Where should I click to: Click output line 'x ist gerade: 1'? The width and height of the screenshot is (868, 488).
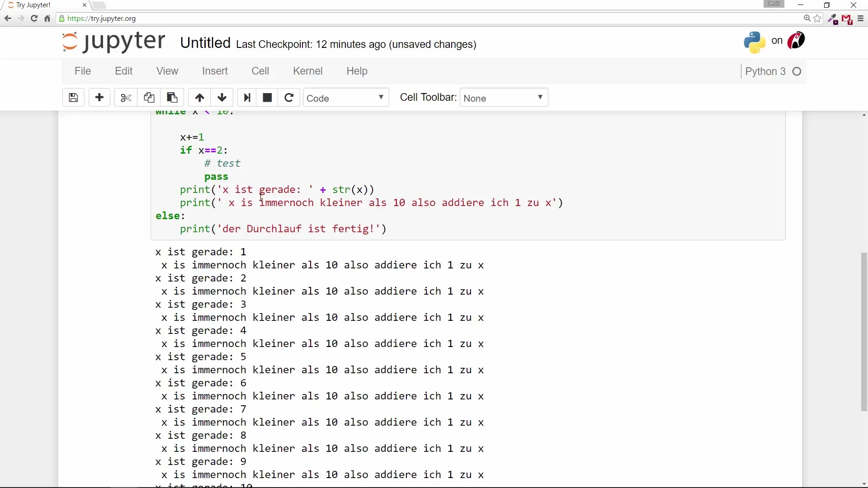point(201,252)
